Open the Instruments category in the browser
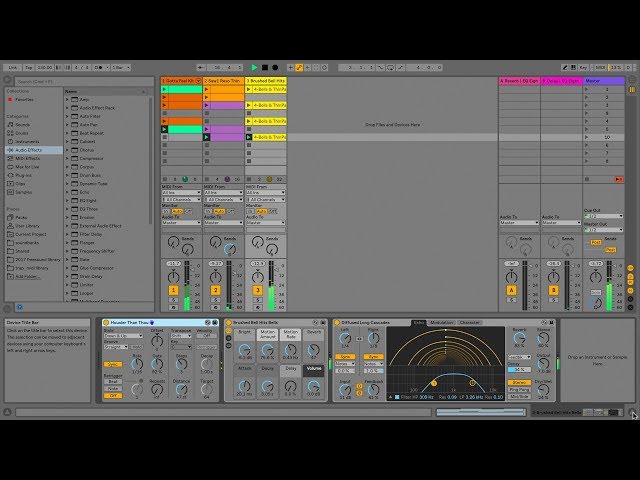640x480 pixels. click(27, 142)
